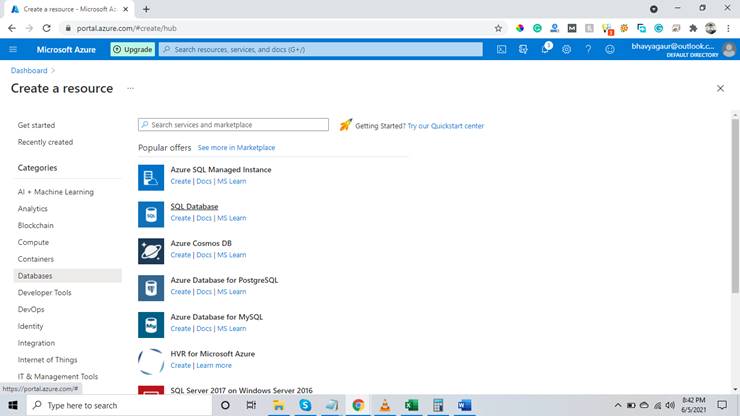The height and width of the screenshot is (416, 740).
Task: Select the Containers category
Action: [35, 259]
